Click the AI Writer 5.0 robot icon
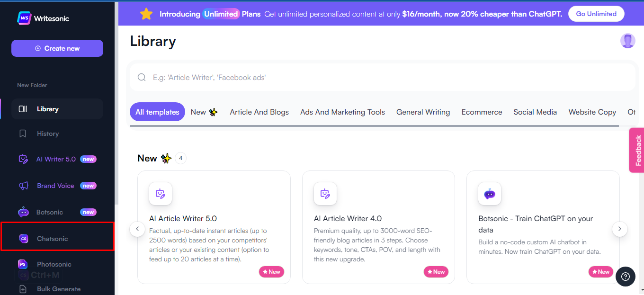 23,159
